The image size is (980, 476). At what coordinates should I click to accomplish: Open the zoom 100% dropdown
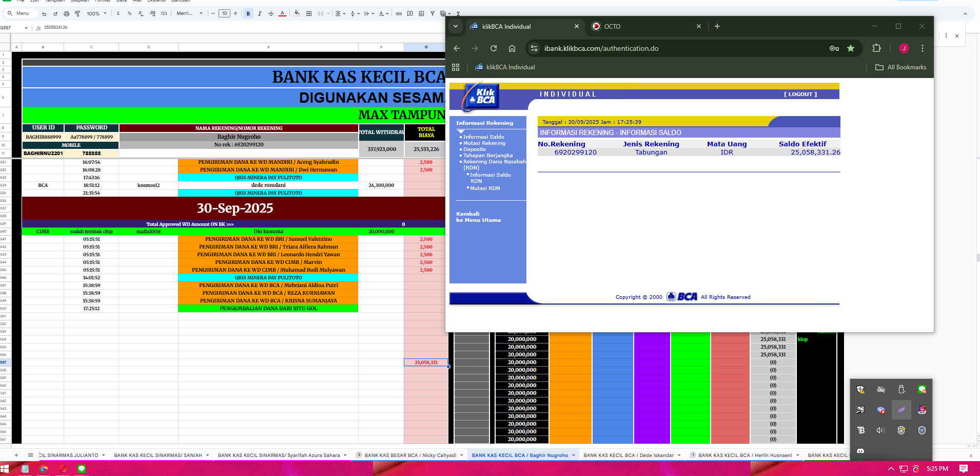click(96, 14)
